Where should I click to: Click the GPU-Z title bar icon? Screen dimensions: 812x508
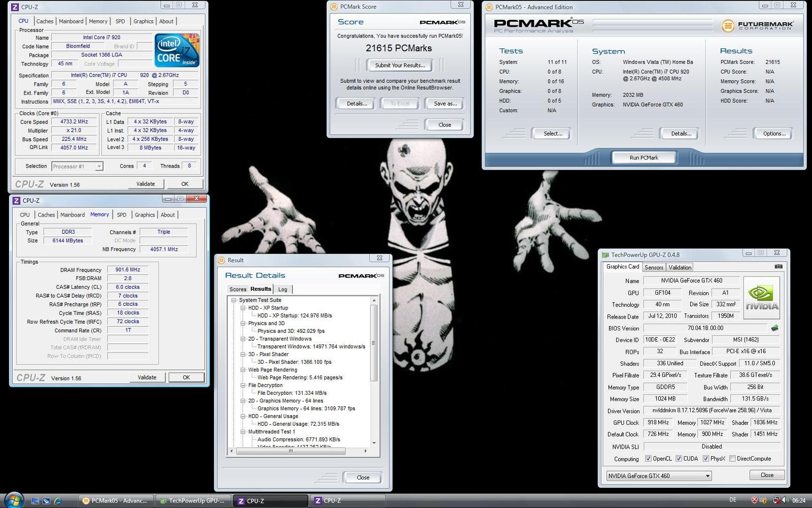605,255
